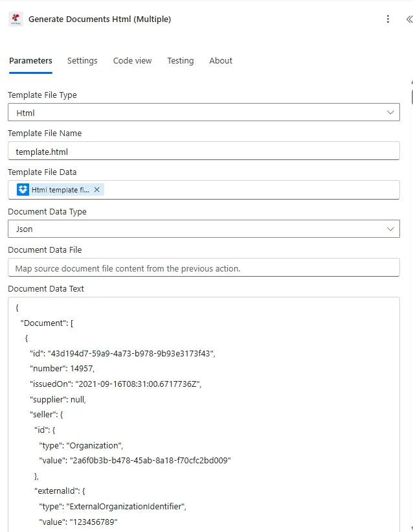
Task: Click the Template File Type dropdown chevron
Action: point(391,111)
